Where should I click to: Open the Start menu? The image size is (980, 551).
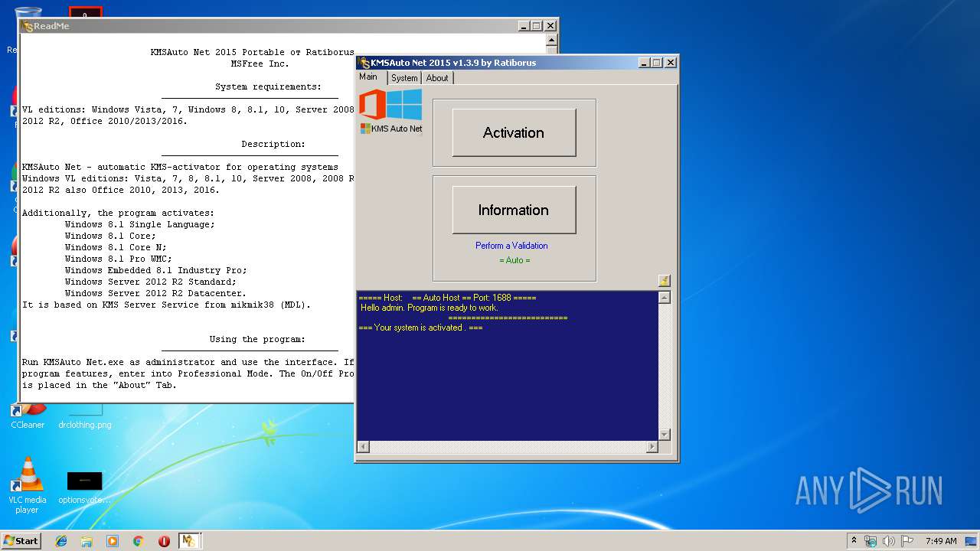point(21,541)
